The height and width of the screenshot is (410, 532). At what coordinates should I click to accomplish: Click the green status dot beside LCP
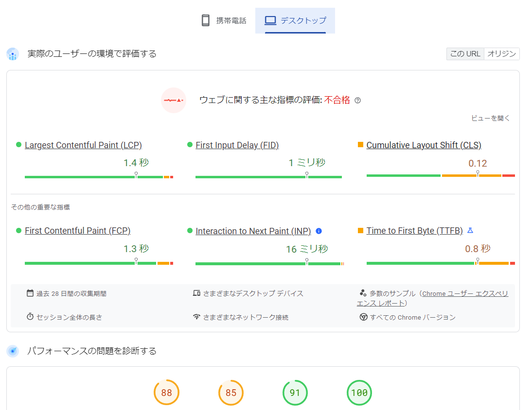point(18,145)
